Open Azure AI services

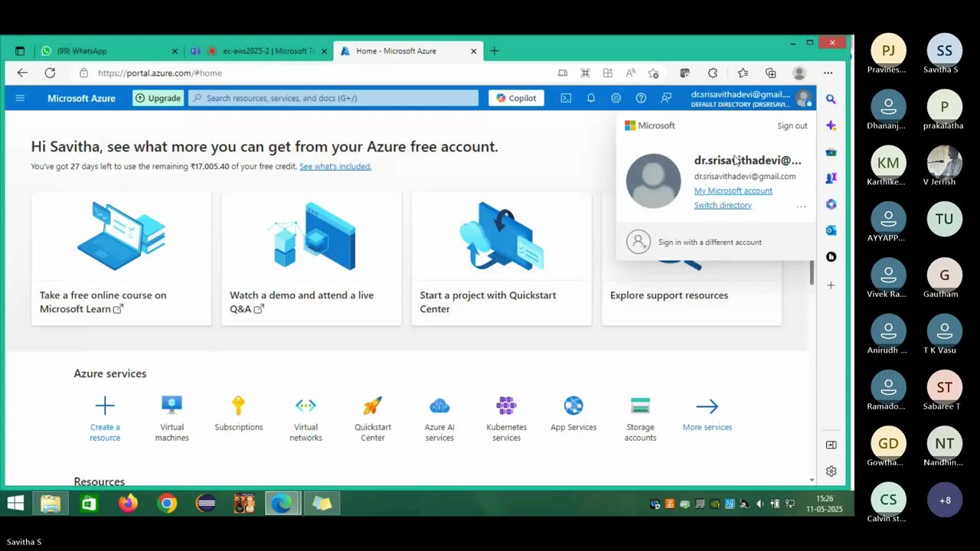pyautogui.click(x=439, y=418)
